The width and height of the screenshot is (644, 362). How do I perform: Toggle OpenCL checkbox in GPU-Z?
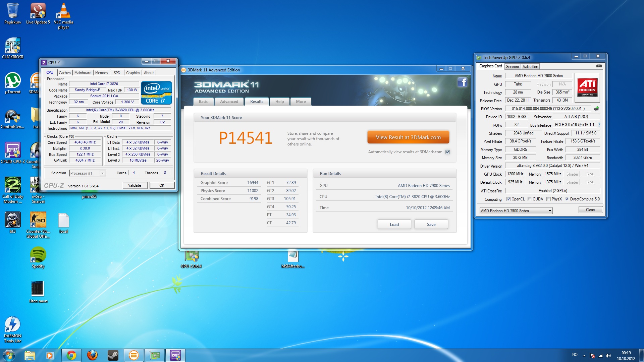pyautogui.click(x=508, y=199)
